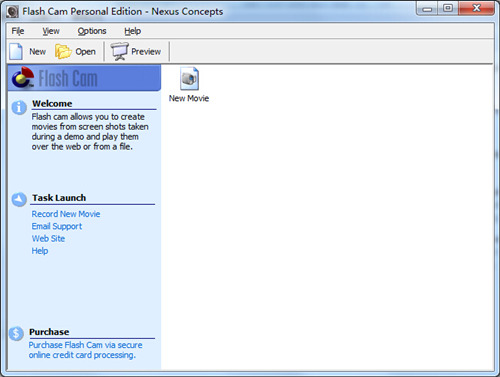Click the Open toolbar label
Screen dimensions: 500x377
click(x=85, y=52)
